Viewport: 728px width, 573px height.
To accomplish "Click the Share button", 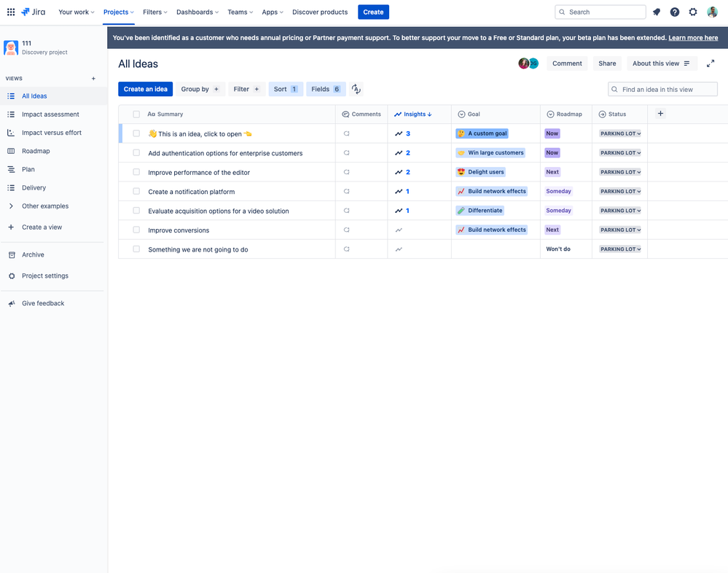I will [607, 63].
